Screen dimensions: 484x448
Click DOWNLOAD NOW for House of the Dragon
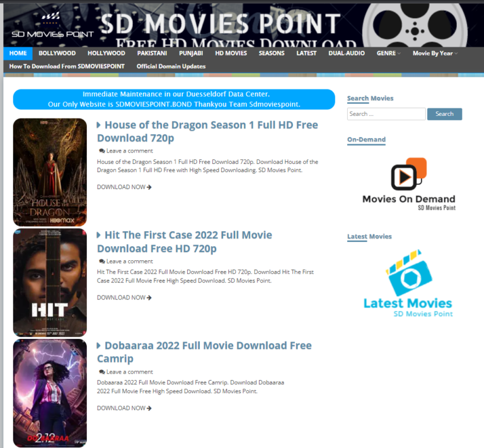124,187
